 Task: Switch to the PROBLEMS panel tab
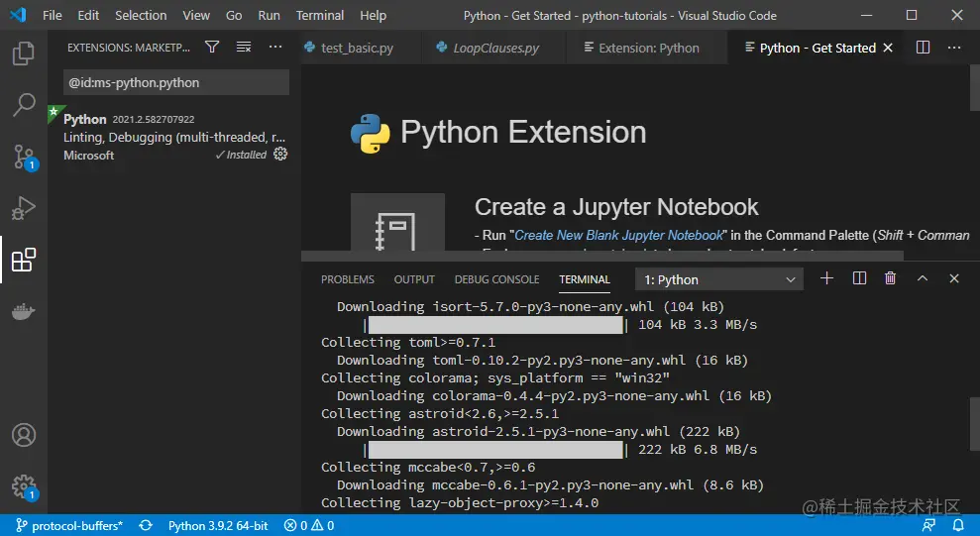[348, 279]
